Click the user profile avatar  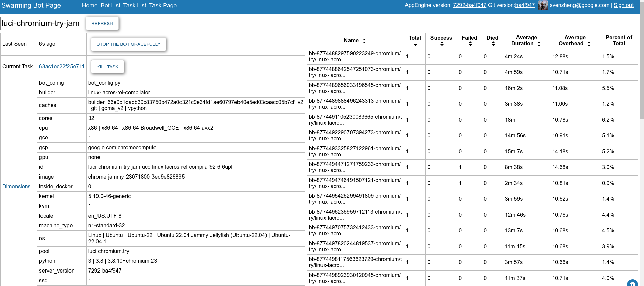543,5
